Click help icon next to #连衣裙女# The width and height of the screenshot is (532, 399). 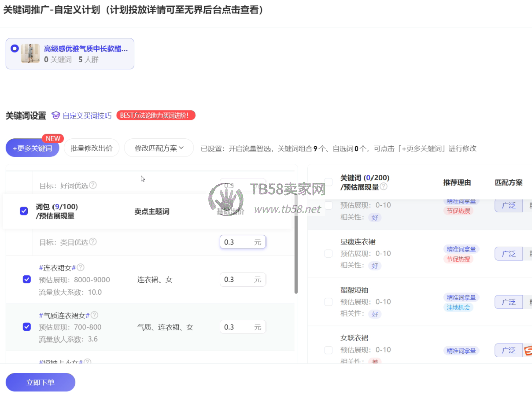81,268
